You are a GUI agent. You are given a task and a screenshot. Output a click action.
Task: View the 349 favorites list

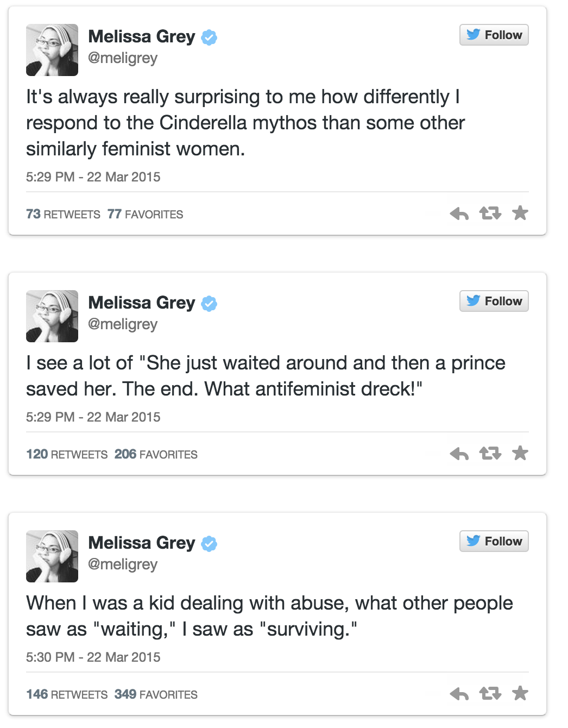pos(156,695)
